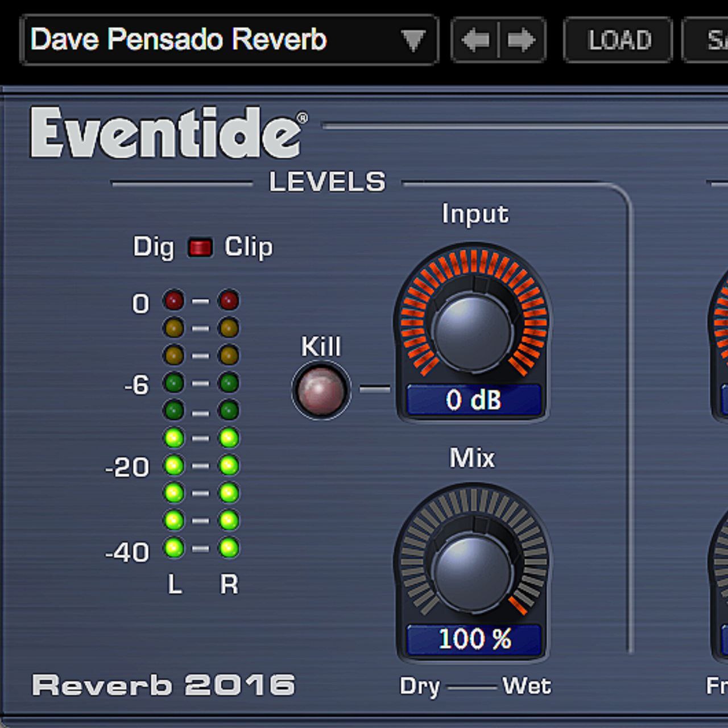
Task: Click the LOAD button
Action: 619,40
